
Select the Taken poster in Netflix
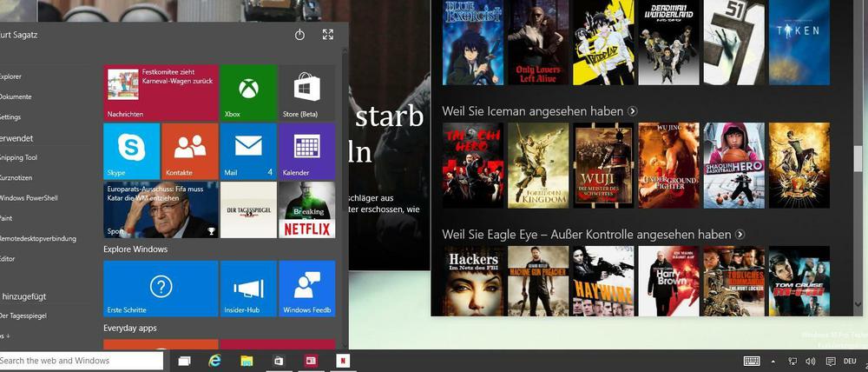pos(799,42)
